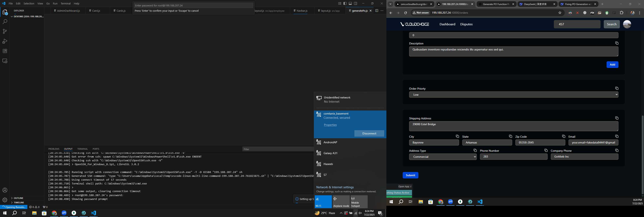Screen dimensions: 644x217
Task: Toggle Wi-Fi quick action tile
Action: tap(323, 202)
